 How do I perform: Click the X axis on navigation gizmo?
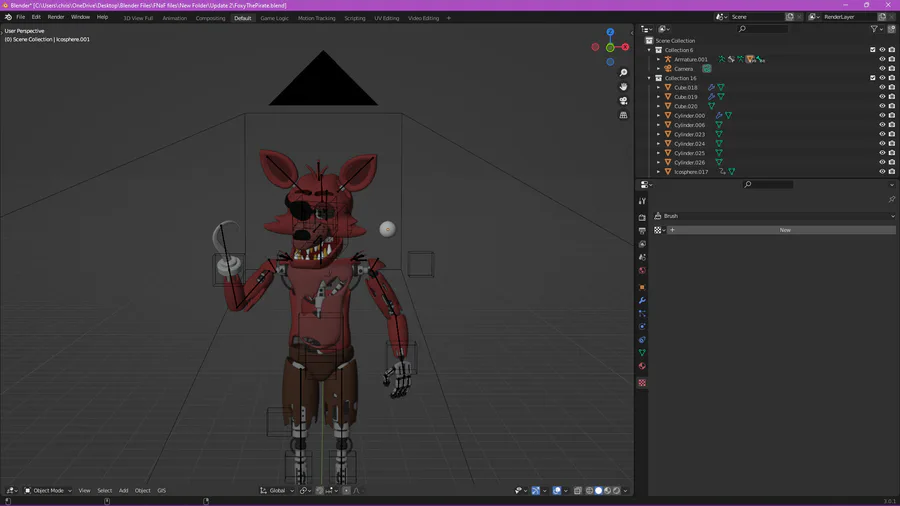[625, 47]
